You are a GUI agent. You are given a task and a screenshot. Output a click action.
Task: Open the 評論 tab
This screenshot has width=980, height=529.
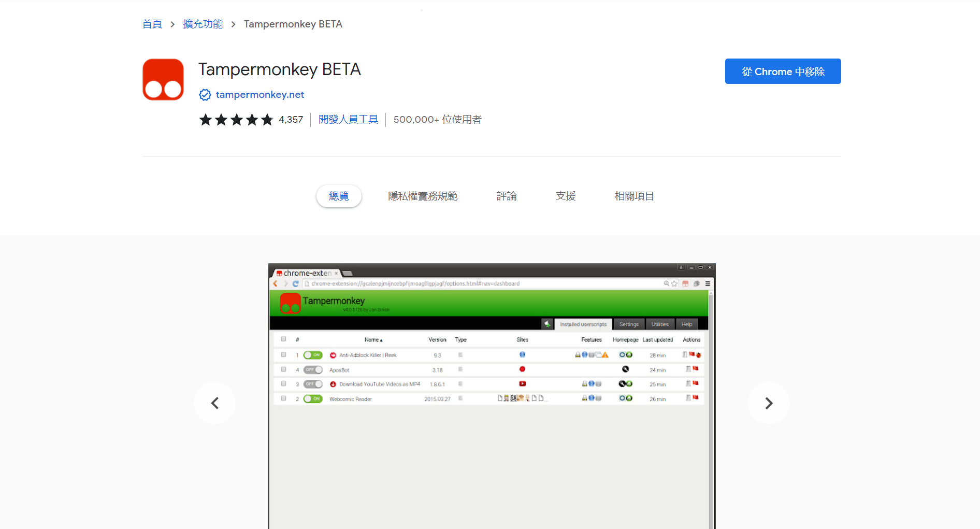pos(507,196)
